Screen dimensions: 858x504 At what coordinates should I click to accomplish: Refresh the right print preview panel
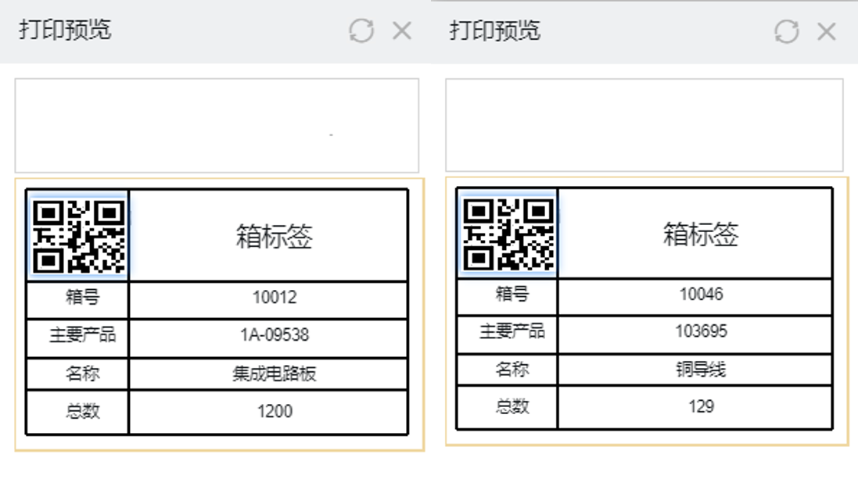tap(786, 31)
